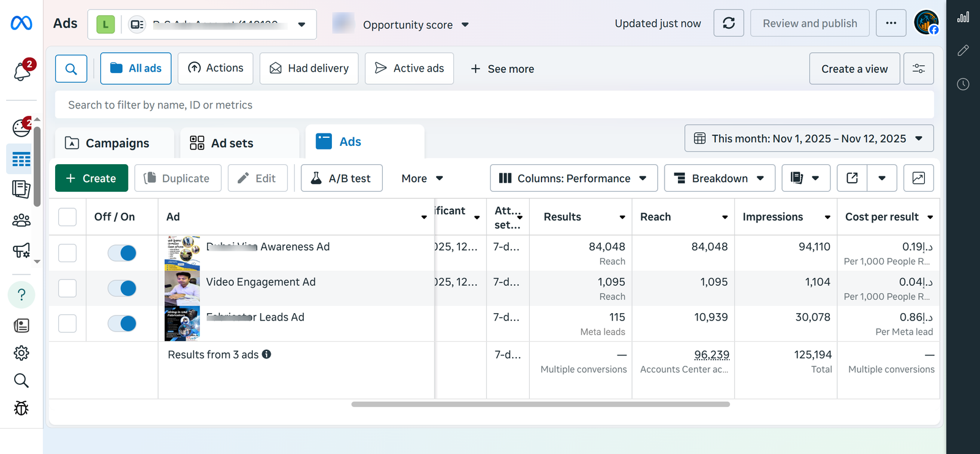Click the green Create button
Viewport: 980px width, 454px height.
(x=92, y=178)
